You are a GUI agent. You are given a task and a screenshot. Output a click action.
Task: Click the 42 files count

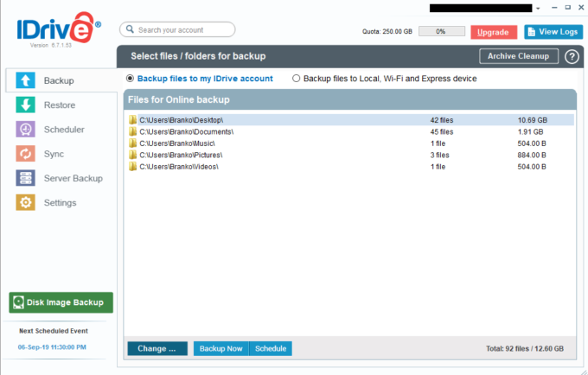pos(442,120)
